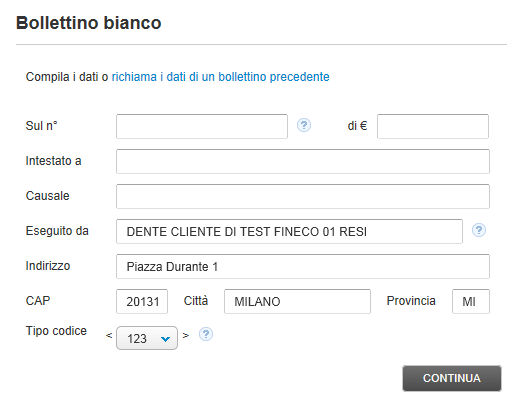Click the CAP field showing 20131
This screenshot has width=507, height=410.
click(x=142, y=301)
